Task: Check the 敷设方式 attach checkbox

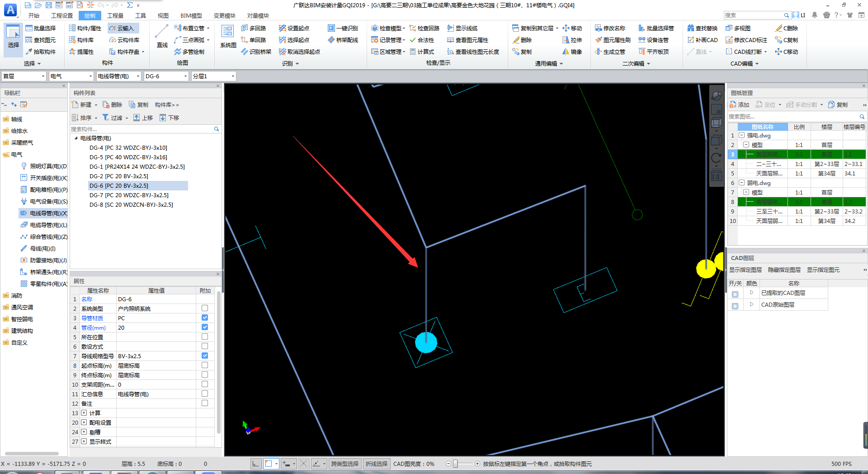Action: pyautogui.click(x=205, y=346)
